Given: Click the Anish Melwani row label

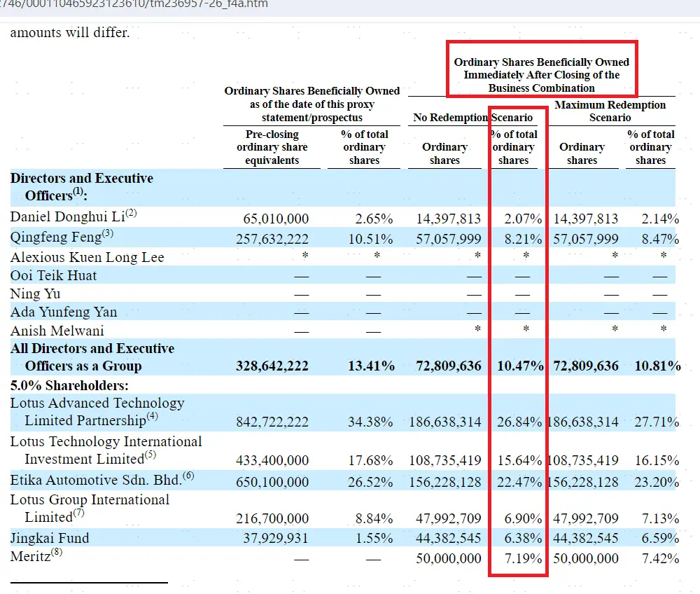Looking at the screenshot, I should [57, 330].
